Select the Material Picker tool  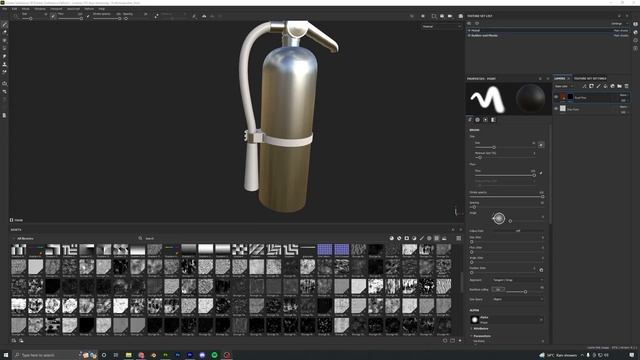(4, 72)
